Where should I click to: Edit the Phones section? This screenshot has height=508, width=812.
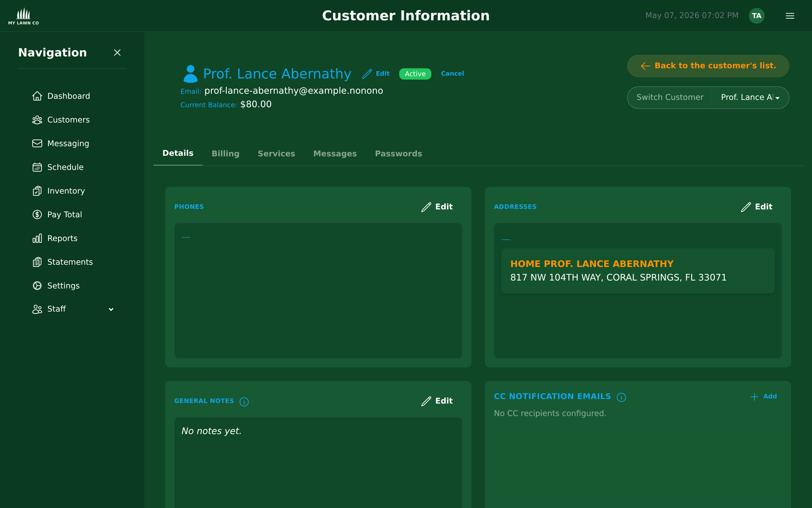437,207
